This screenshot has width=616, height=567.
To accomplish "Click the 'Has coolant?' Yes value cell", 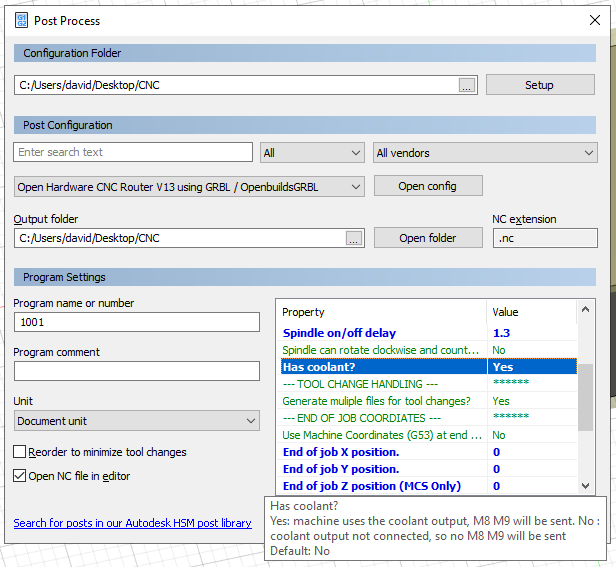I will pyautogui.click(x=530, y=367).
